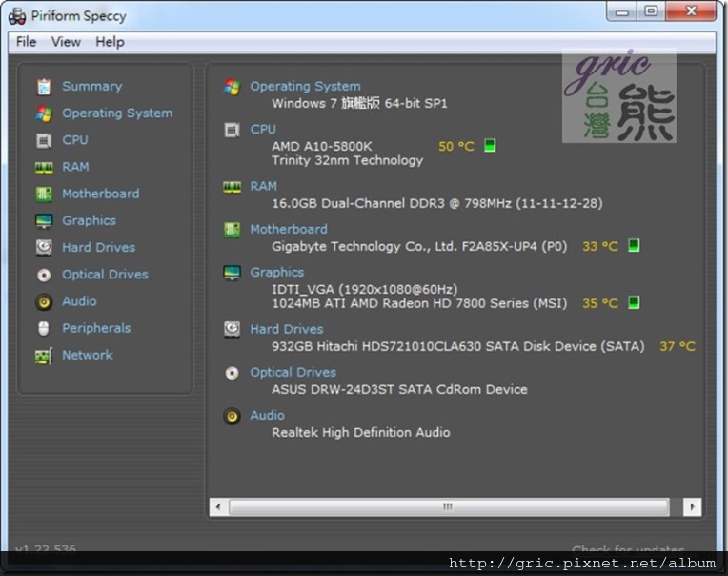Viewport: 728px width, 576px height.
Task: Click CPU heading in summary panel
Action: (263, 129)
